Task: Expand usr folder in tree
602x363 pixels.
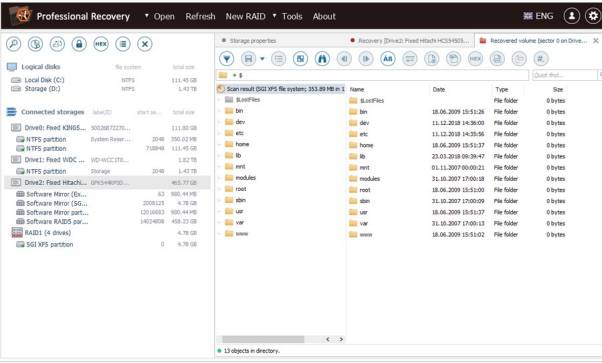Action: pos(220,211)
